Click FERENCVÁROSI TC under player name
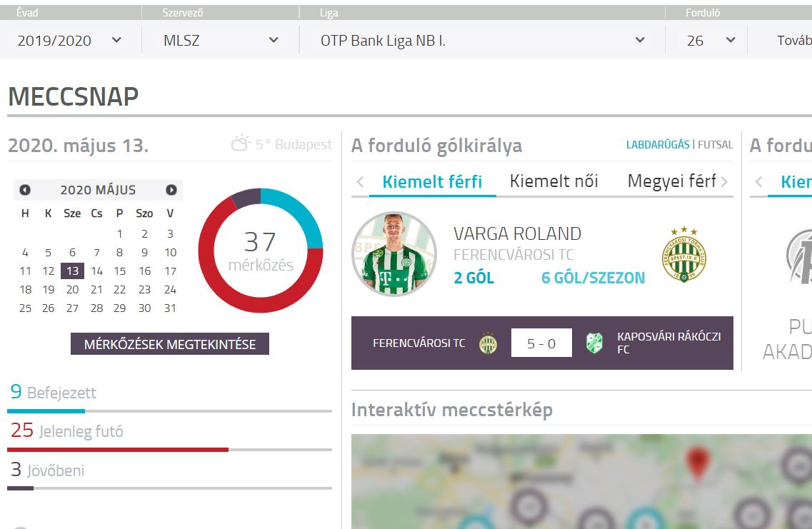812x529 pixels. [513, 255]
